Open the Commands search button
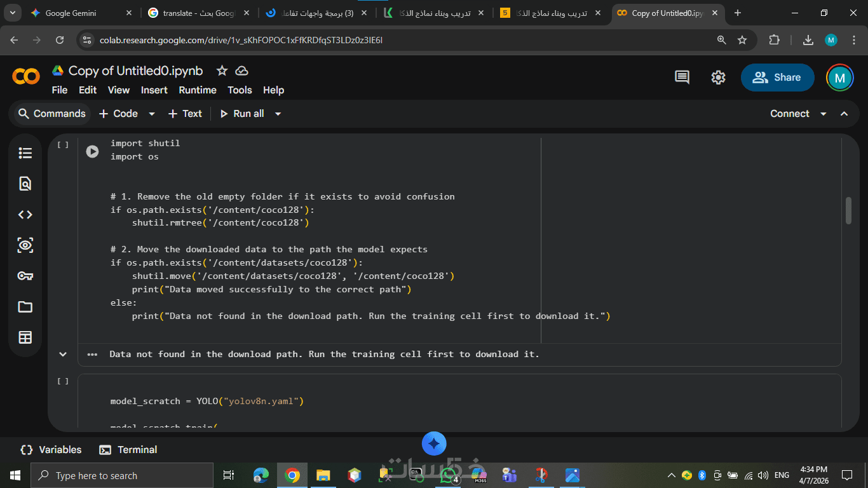868x488 pixels. pos(52,114)
